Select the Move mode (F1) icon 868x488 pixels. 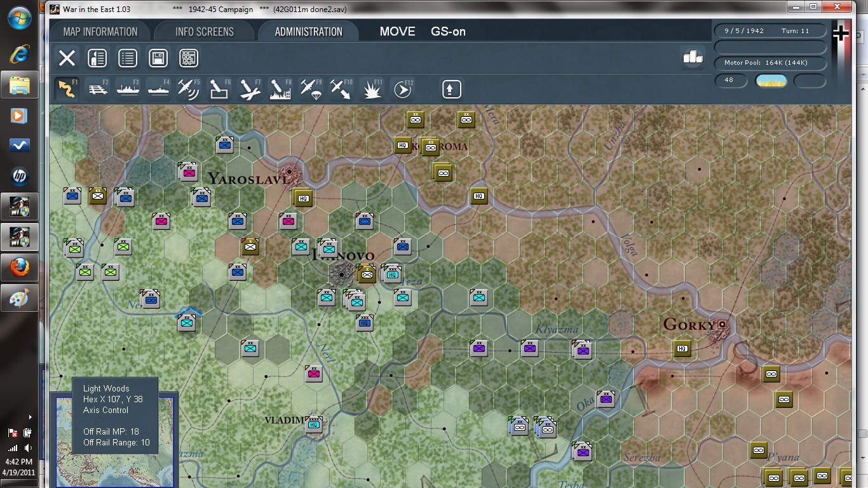coord(67,89)
